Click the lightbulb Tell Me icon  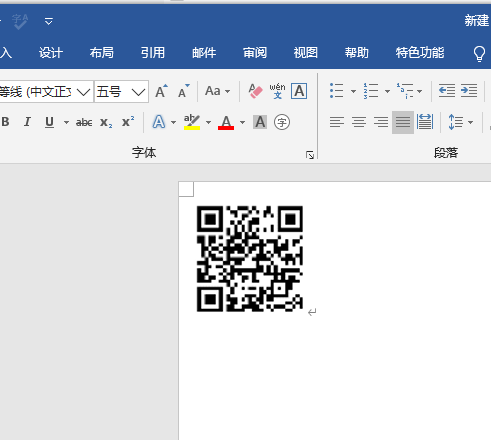pyautogui.click(x=479, y=53)
